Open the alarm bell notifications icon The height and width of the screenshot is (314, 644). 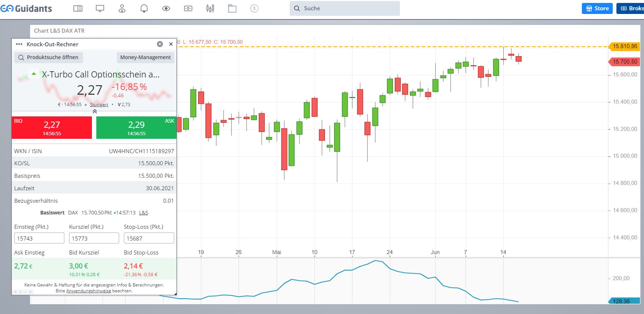[144, 8]
